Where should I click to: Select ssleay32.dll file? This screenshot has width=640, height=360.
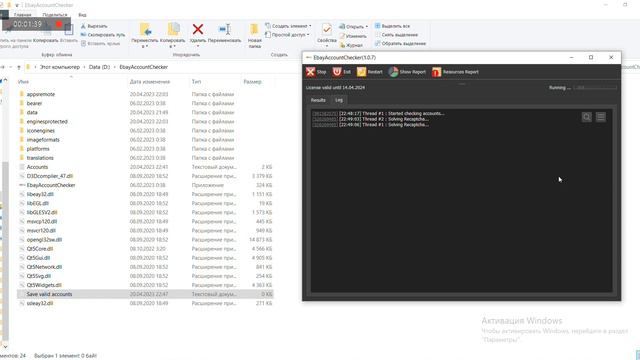40,303
